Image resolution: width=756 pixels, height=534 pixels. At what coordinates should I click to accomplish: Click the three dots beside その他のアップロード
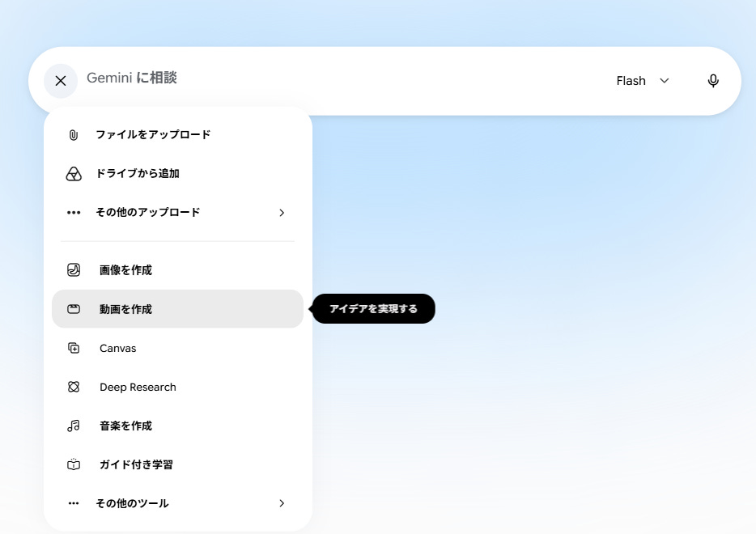pos(74,213)
